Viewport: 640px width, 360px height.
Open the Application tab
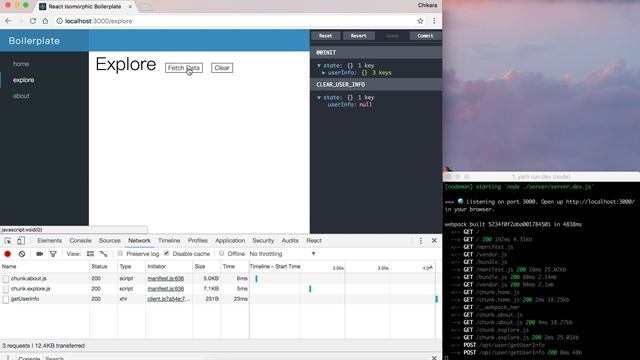coord(230,241)
